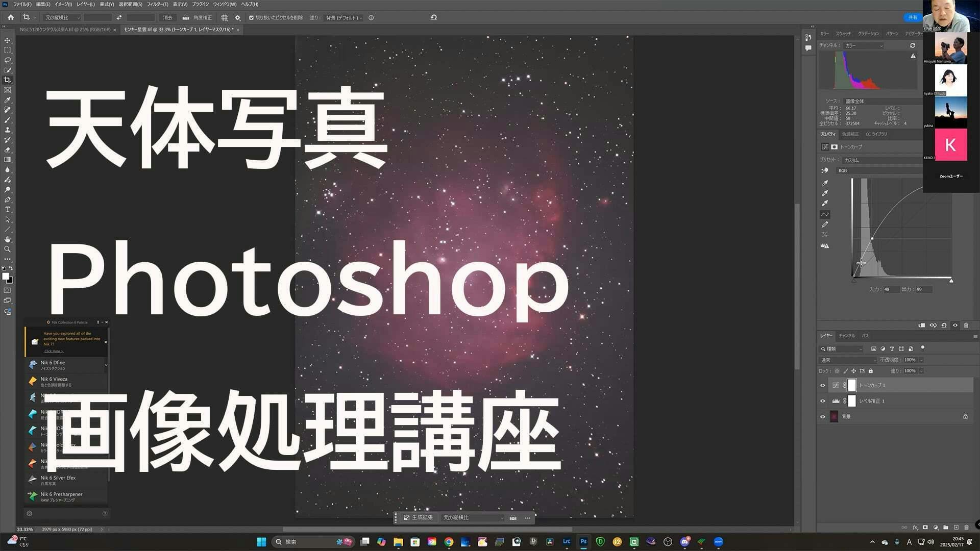The image size is (980, 551).
Task: Switch to チャンネル tab in Layers panel
Action: (x=847, y=336)
